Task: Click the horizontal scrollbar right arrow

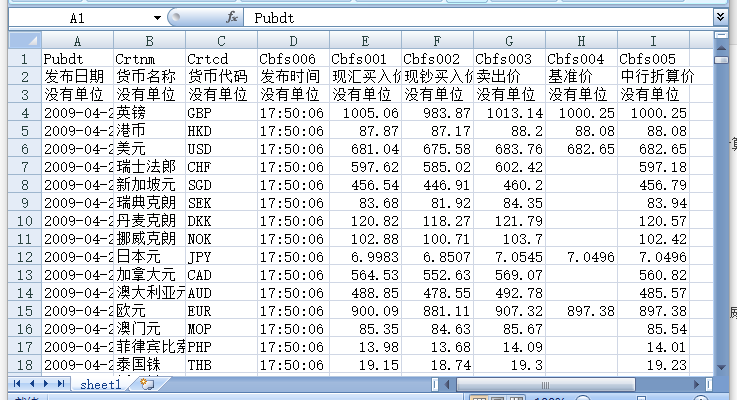Action: [697, 384]
